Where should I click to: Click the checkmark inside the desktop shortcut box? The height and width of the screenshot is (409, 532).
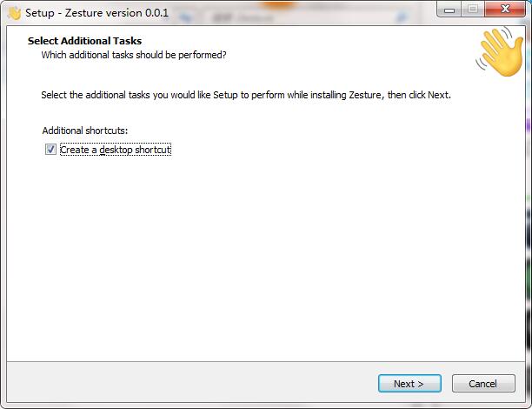pos(50,149)
